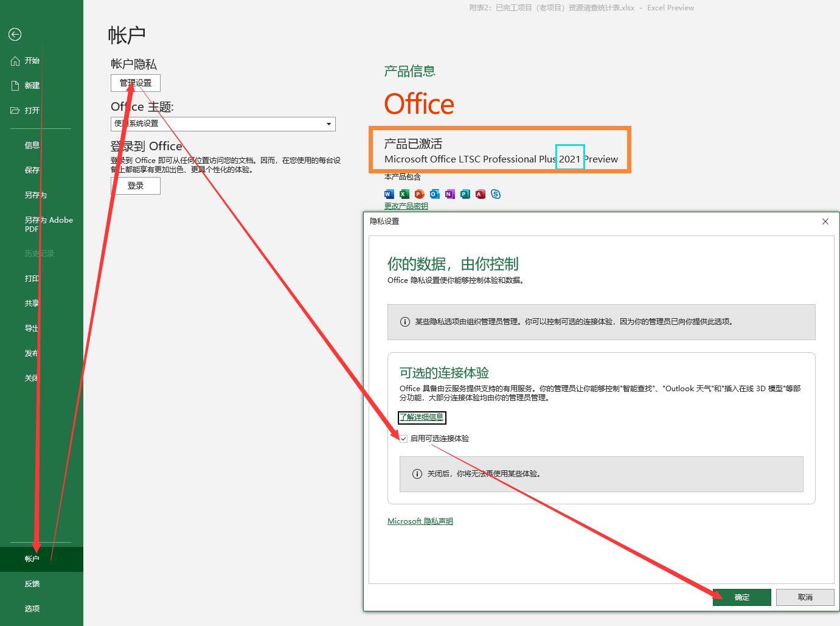840x626 pixels.
Task: Click 取消 to cancel the dialog
Action: 805,597
